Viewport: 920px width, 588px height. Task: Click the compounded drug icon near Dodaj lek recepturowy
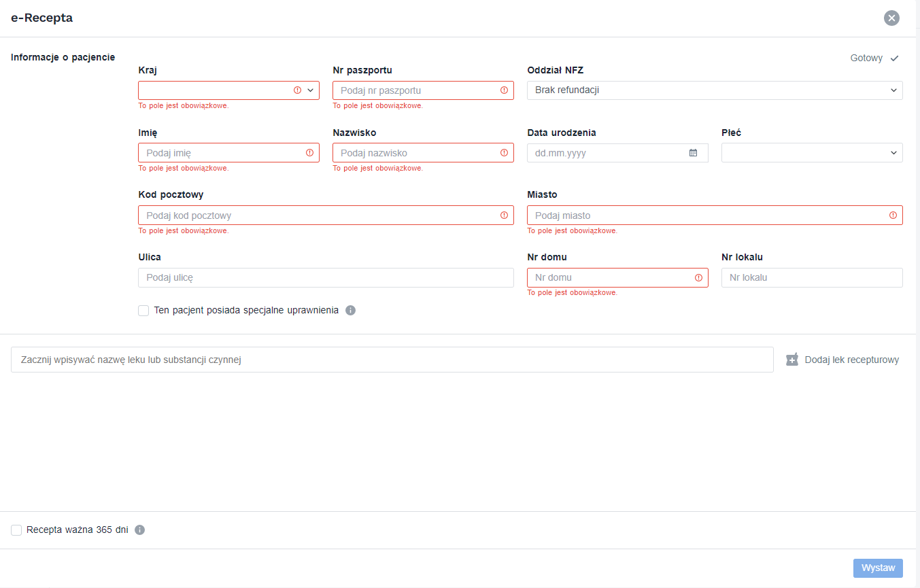pos(792,359)
